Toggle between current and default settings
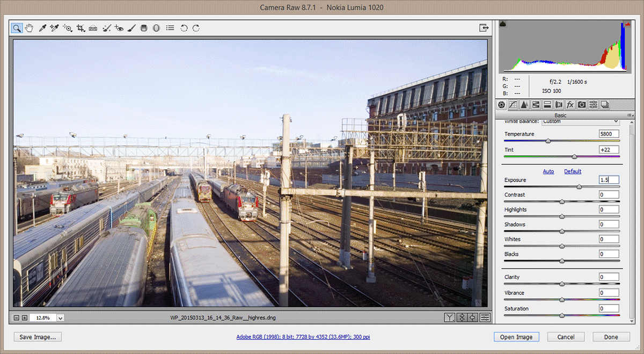Image resolution: width=644 pixels, height=354 pixels. (x=485, y=317)
